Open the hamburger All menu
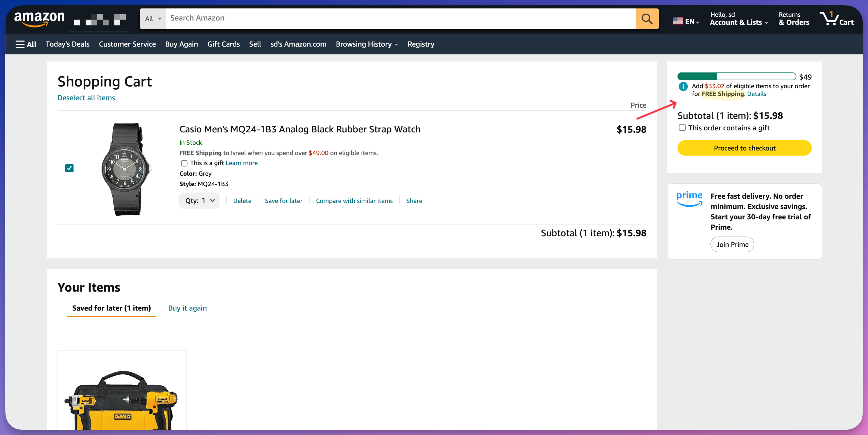The image size is (868, 435). click(x=26, y=44)
